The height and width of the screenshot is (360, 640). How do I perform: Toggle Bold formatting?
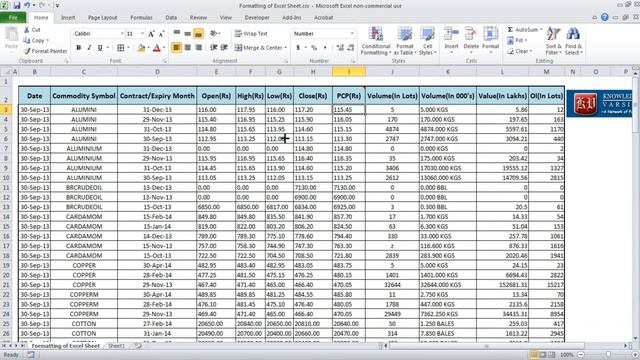point(78,48)
